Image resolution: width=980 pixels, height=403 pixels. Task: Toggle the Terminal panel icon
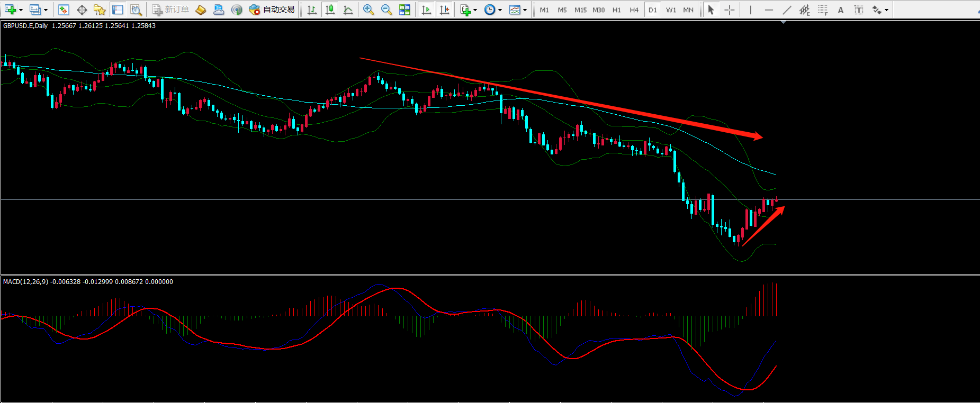(x=118, y=10)
